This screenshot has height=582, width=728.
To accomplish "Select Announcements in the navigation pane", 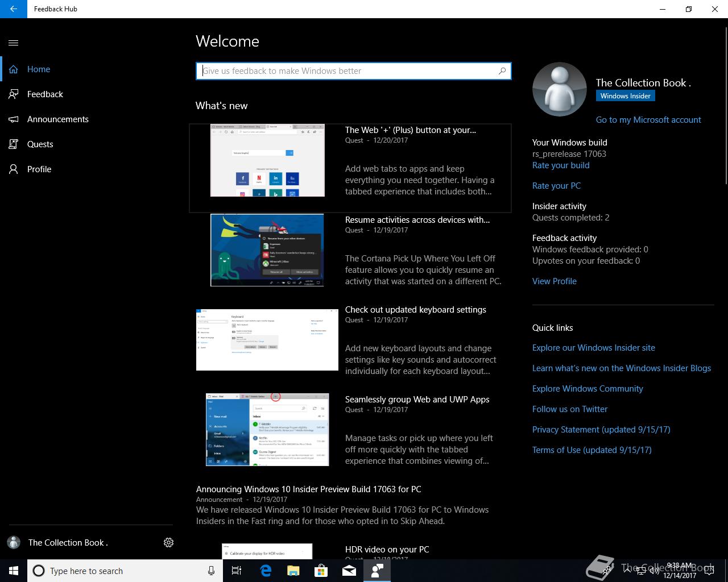I will tap(86, 119).
